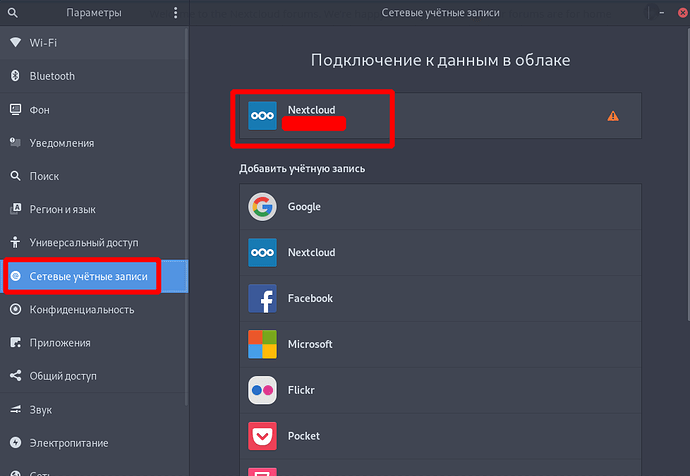Open Звук label
Screen dimensions: 690x476
pyautogui.click(x=40, y=410)
